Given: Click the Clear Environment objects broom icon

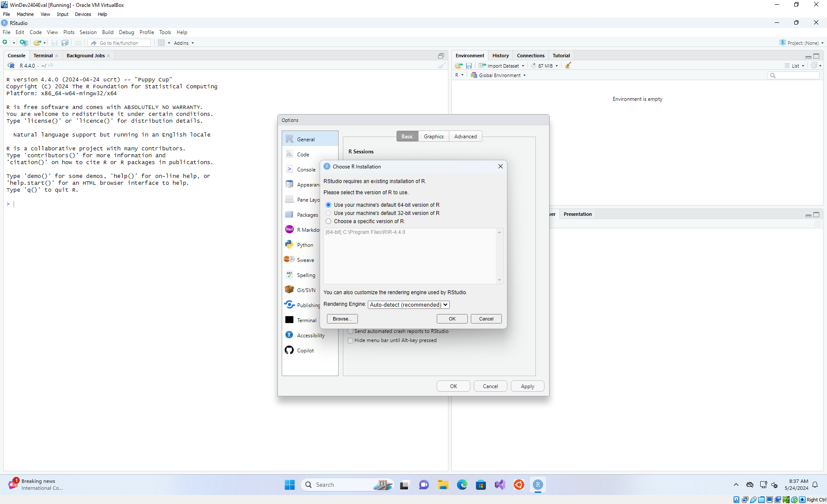Looking at the screenshot, I should [x=568, y=65].
